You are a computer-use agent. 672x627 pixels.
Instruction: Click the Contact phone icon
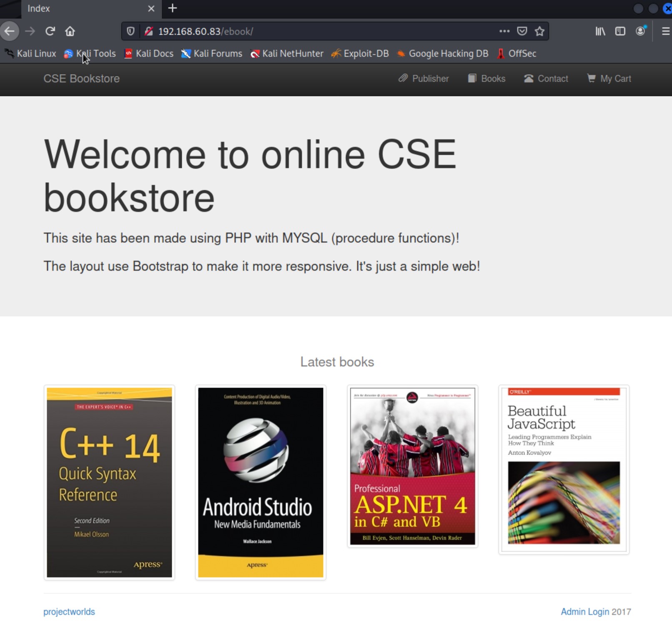(x=529, y=78)
